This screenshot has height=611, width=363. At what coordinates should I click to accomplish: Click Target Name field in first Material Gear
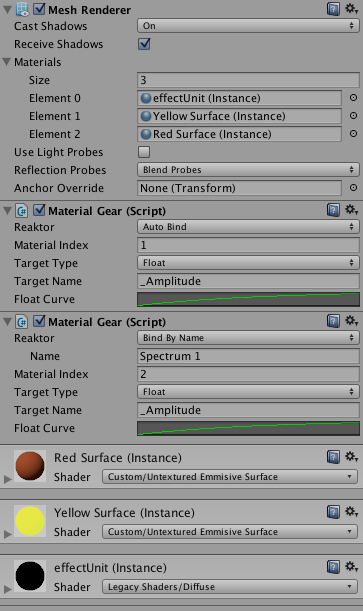pos(248,281)
